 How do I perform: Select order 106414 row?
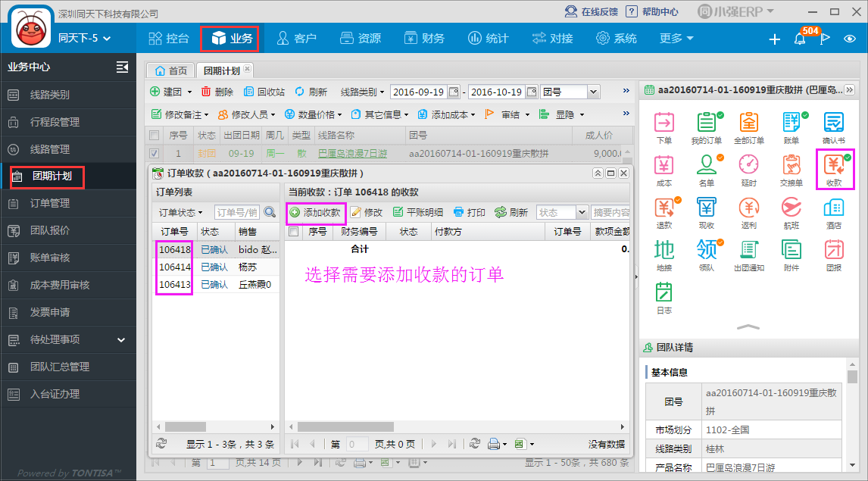[x=216, y=267]
